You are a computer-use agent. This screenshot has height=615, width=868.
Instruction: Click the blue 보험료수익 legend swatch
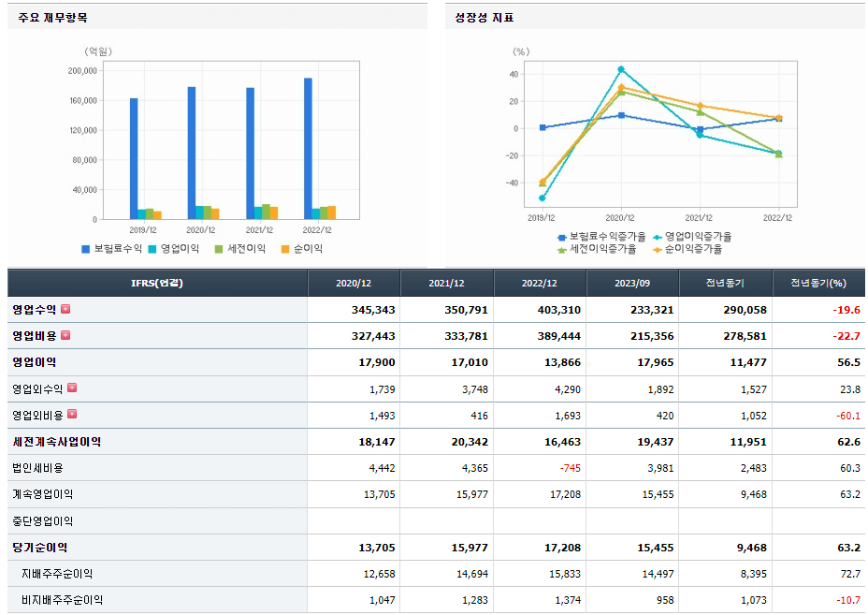[85, 249]
